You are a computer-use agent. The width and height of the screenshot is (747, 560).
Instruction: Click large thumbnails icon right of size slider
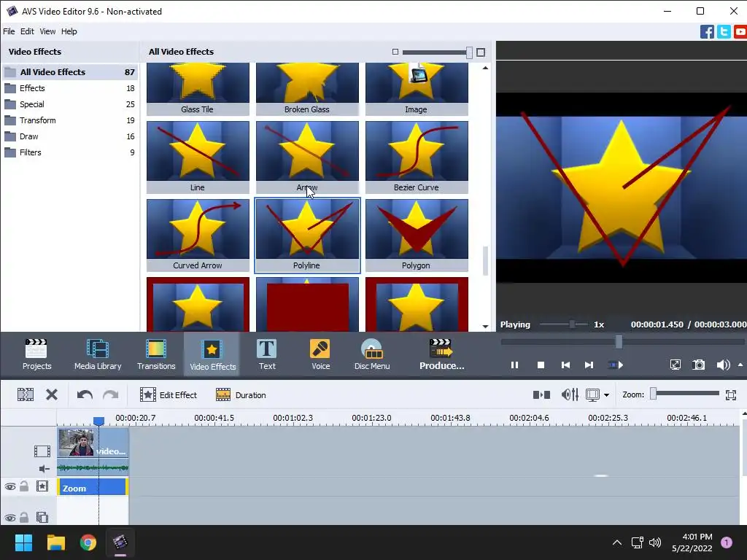pos(481,52)
